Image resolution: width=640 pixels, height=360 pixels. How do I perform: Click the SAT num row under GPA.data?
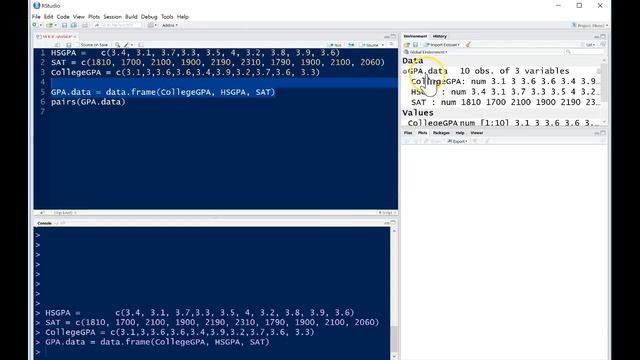pyautogui.click(x=504, y=102)
